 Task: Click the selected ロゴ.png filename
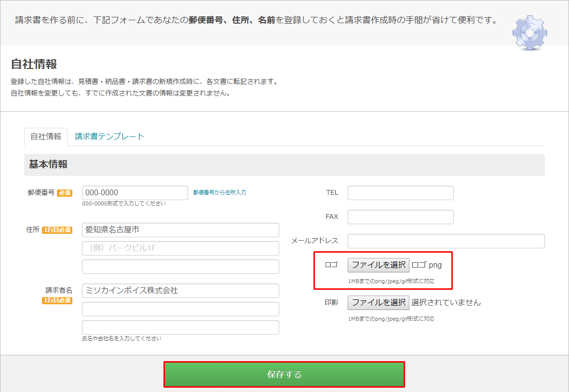(426, 265)
